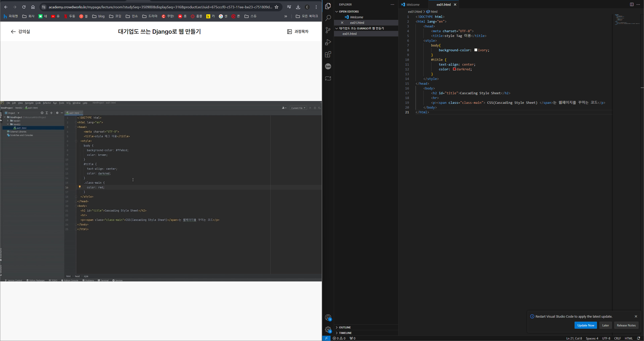Click the CRLF line ending indicator in the status bar
The width and height of the screenshot is (644, 341).
pos(617,338)
